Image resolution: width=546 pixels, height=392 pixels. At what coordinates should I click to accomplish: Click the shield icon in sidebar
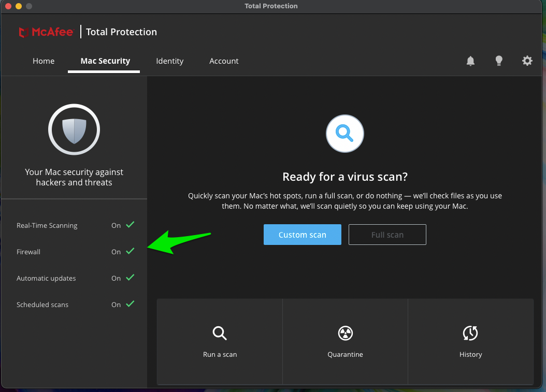click(74, 130)
